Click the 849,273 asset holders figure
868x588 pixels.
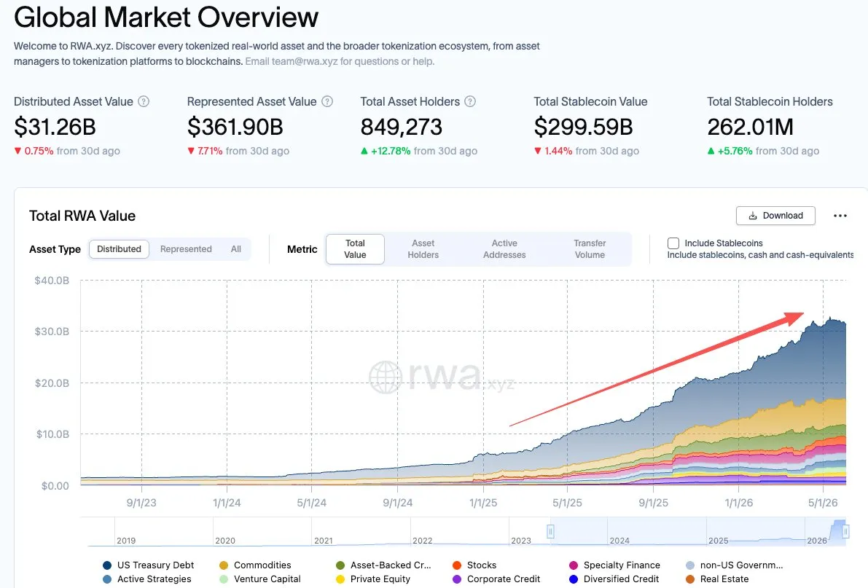[402, 127]
